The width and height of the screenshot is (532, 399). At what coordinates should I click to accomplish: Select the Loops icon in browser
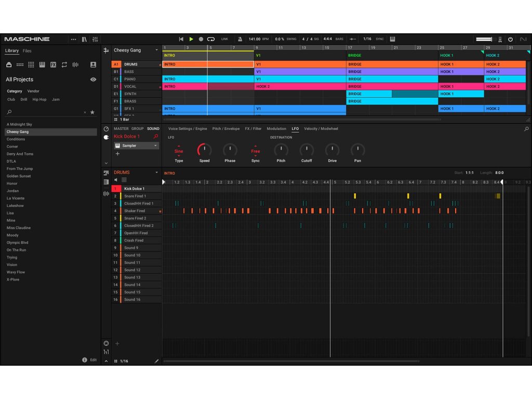tap(64, 65)
